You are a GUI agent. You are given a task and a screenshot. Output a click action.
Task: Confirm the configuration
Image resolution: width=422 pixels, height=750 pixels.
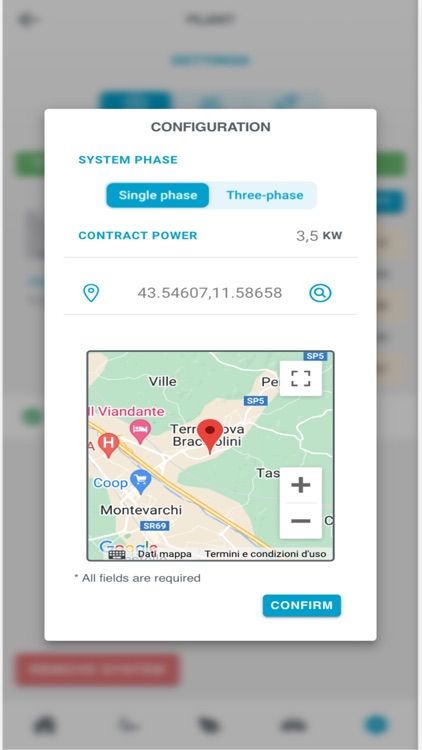(301, 605)
